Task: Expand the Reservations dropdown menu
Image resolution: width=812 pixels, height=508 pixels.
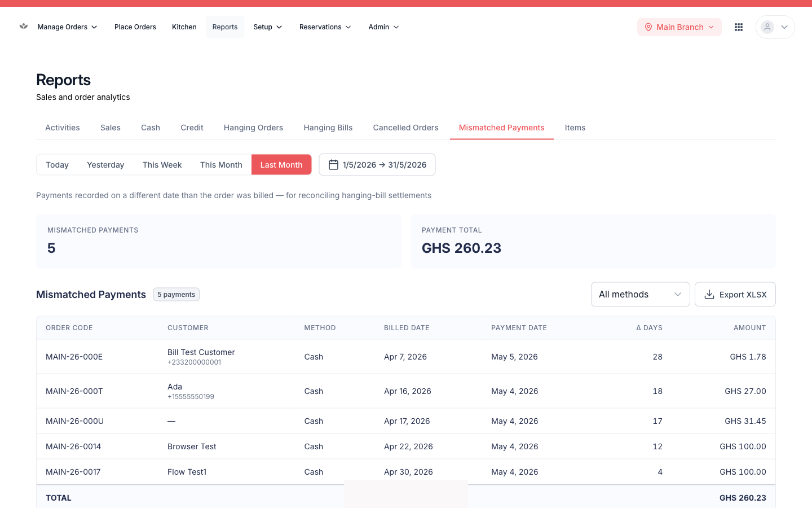Action: tap(325, 27)
